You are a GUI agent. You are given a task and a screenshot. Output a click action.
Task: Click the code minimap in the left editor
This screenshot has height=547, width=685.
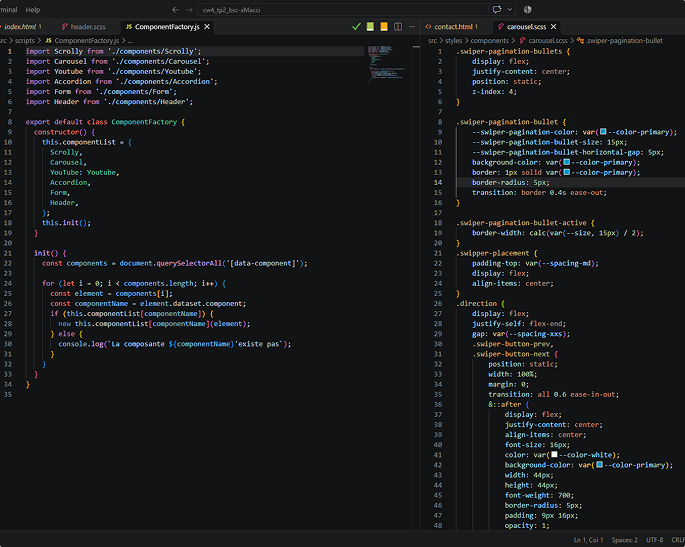387,62
